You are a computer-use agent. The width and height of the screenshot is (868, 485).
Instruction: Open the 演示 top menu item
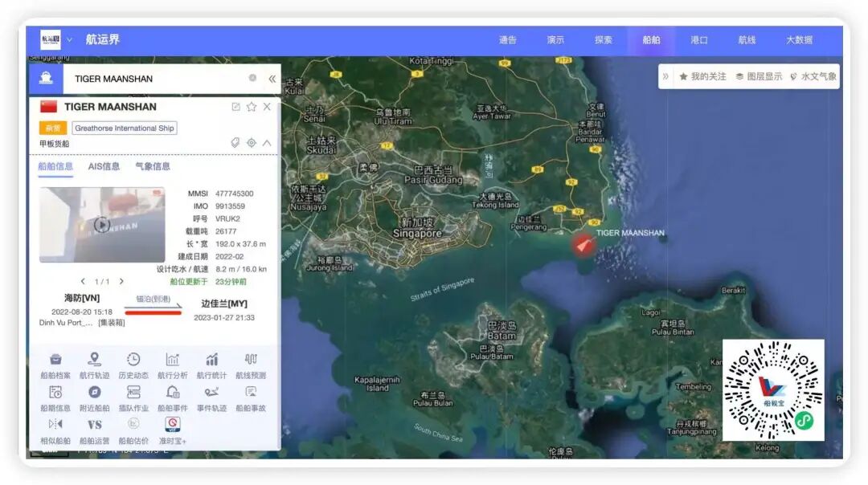(x=555, y=40)
